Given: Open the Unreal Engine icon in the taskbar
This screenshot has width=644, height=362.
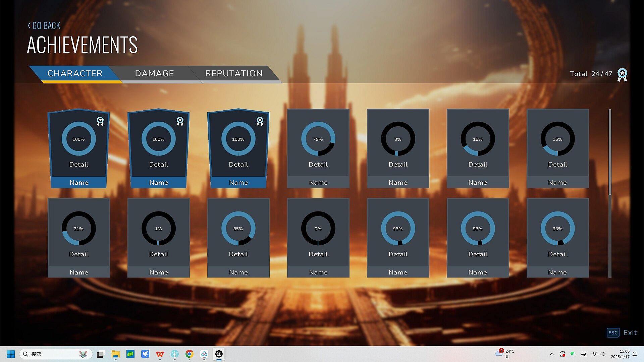Looking at the screenshot, I should [219, 354].
